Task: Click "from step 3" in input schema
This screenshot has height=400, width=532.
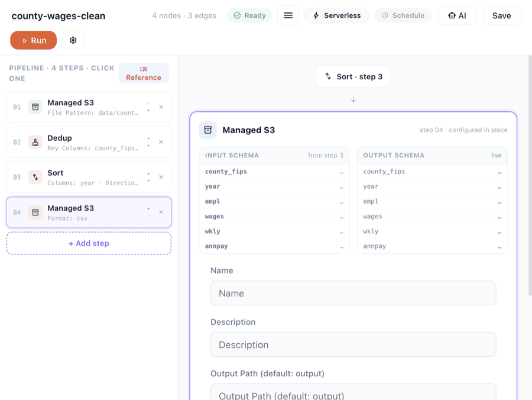Action: point(325,155)
